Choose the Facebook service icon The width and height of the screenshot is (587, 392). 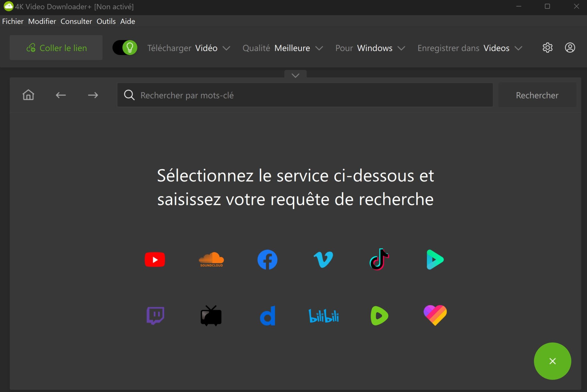click(267, 259)
